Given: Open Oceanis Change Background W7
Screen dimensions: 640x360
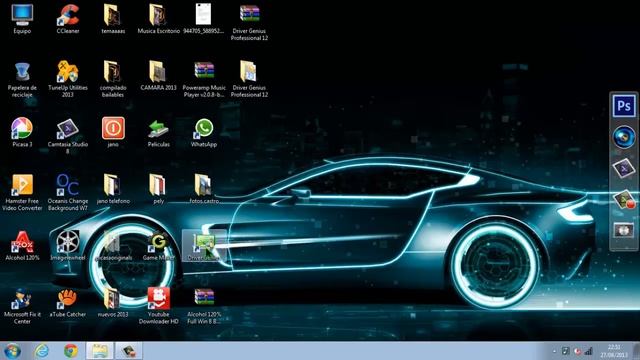Looking at the screenshot, I should tap(68, 192).
